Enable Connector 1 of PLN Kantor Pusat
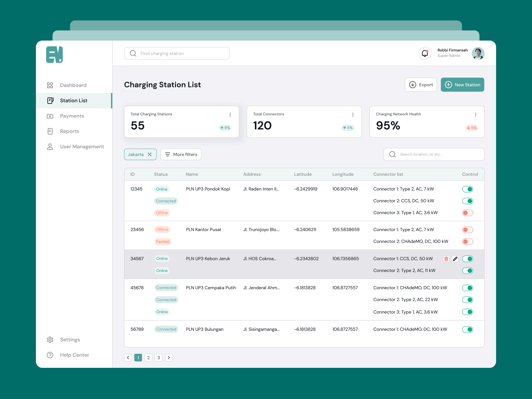 pos(468,230)
